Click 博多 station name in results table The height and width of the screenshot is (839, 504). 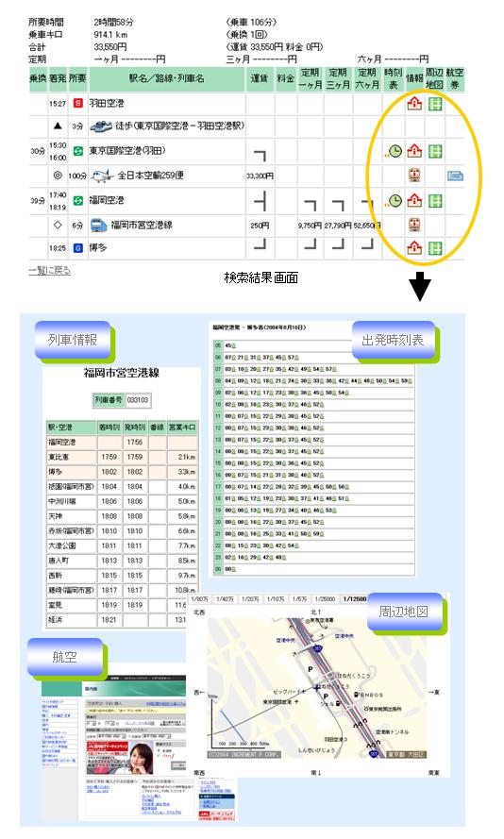pos(98,248)
